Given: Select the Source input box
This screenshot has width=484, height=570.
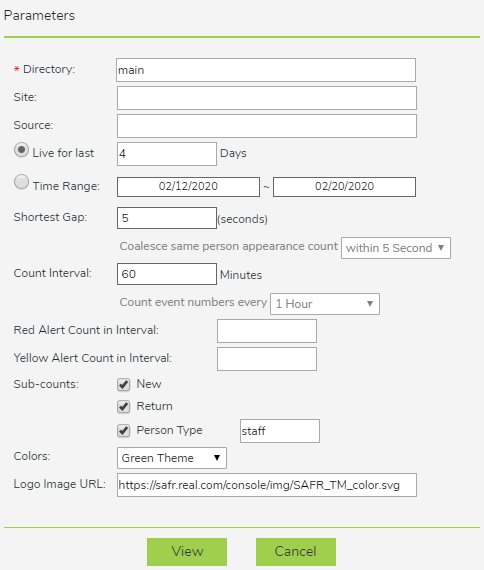Looking at the screenshot, I should (x=267, y=126).
